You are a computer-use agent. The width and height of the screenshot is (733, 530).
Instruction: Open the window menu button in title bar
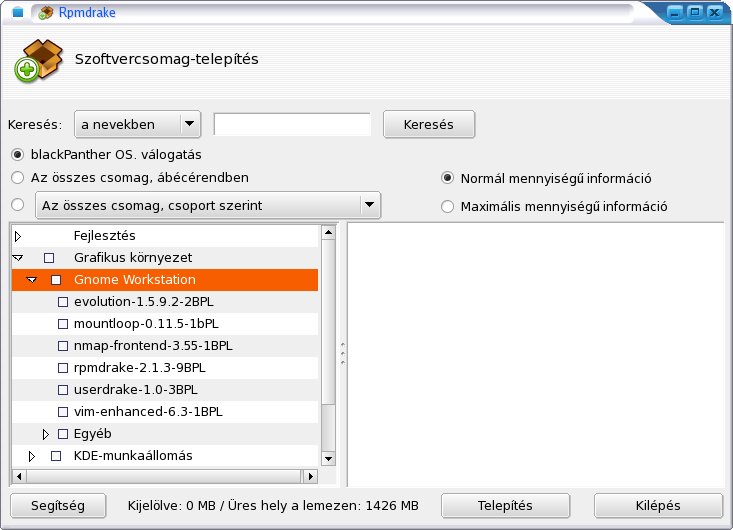tap(18, 13)
